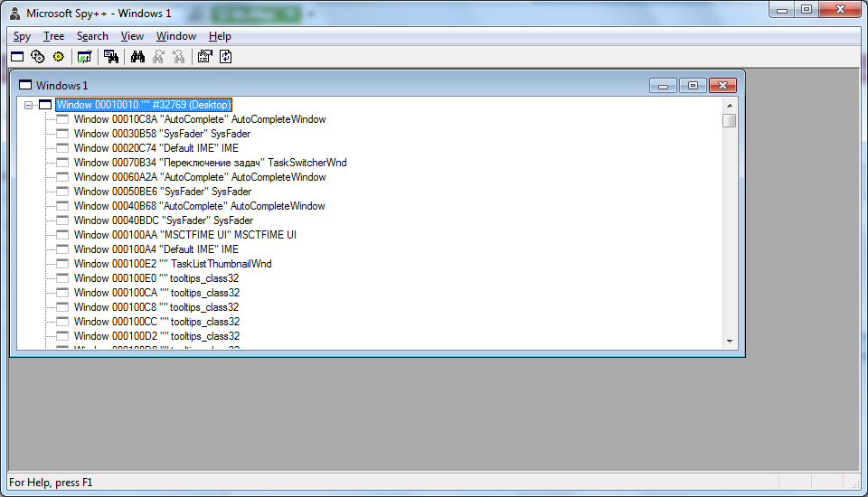868x497 pixels.
Task: Open a new Windows view from toolbar
Action: [17, 56]
